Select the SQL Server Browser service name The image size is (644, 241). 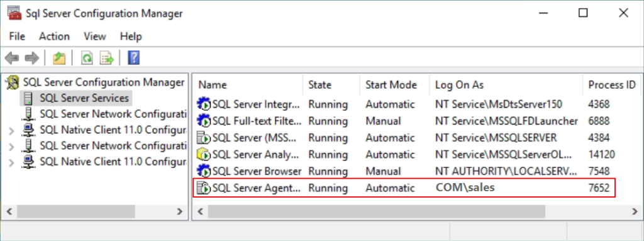(257, 171)
